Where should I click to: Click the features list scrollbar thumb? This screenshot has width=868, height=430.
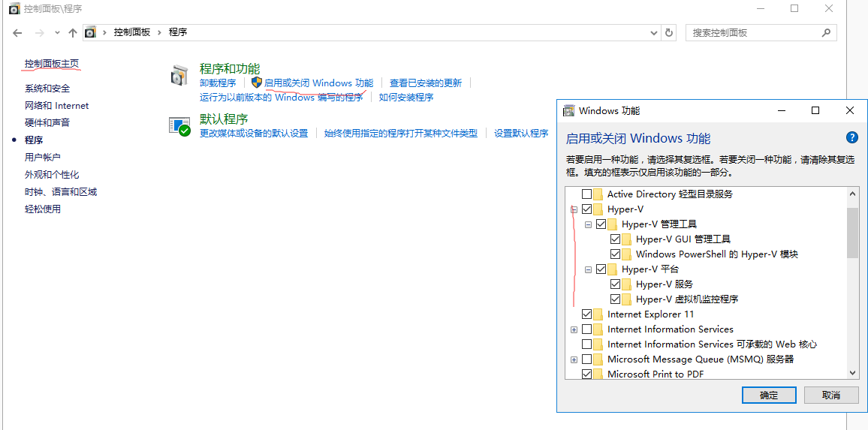852,233
